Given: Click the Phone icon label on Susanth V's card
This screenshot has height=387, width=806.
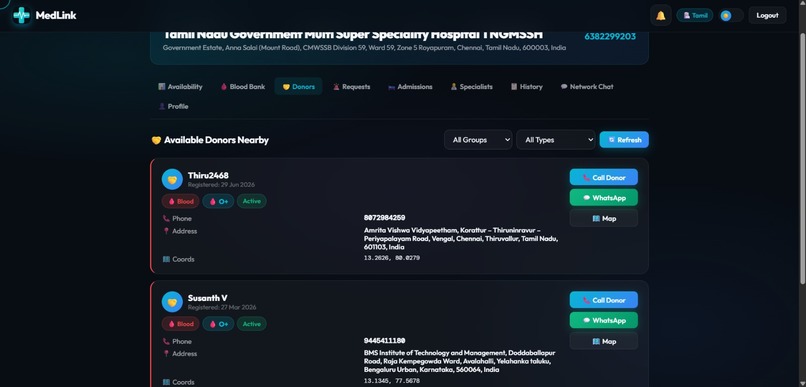Looking at the screenshot, I should click(x=177, y=341).
